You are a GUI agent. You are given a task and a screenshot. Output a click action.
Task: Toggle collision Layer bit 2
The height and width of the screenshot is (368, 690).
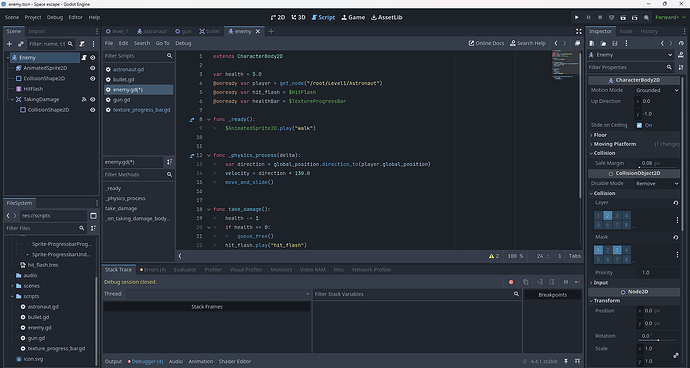click(608, 216)
